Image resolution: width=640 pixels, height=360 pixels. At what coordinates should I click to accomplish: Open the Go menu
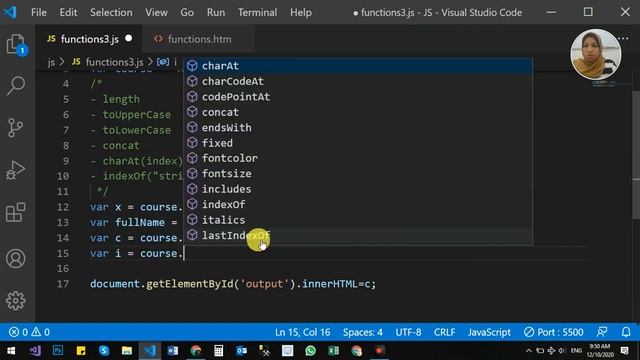point(187,13)
